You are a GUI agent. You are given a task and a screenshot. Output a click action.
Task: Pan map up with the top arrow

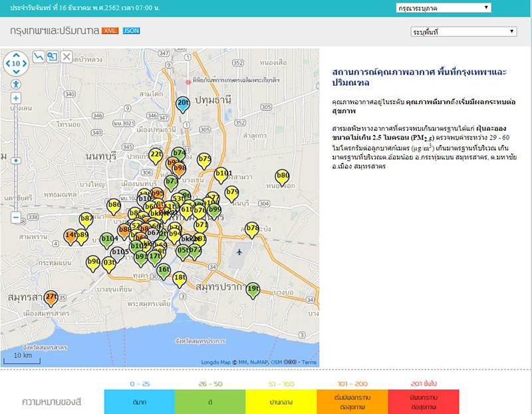(16, 55)
